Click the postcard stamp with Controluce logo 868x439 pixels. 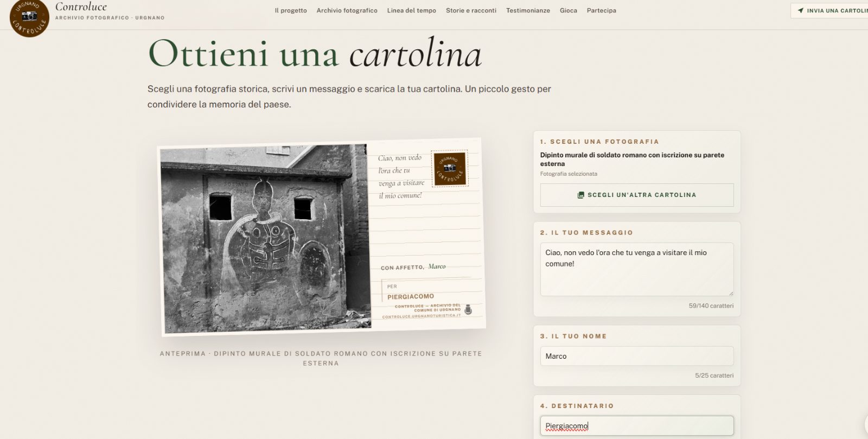point(450,169)
